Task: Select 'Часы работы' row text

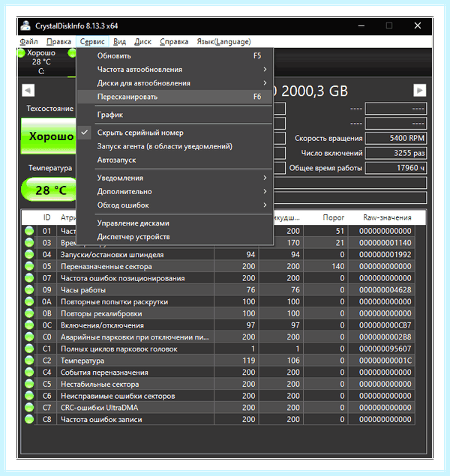Action: click(x=83, y=290)
